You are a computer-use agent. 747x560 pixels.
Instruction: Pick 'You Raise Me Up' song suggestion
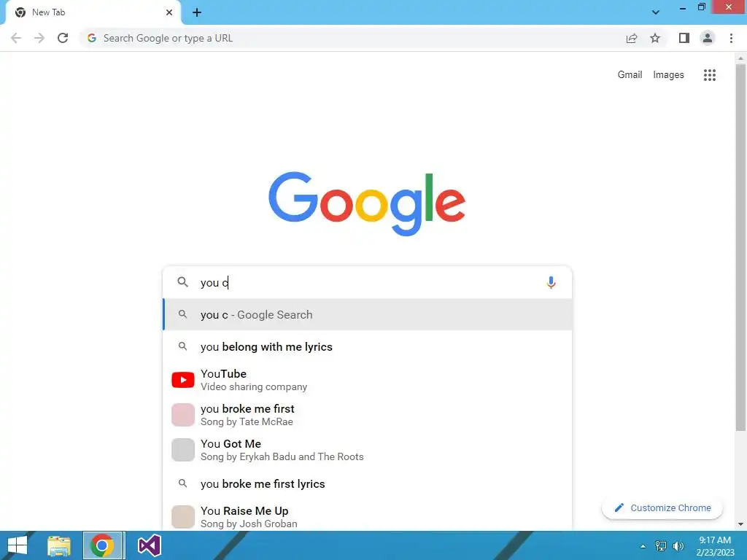click(x=368, y=517)
